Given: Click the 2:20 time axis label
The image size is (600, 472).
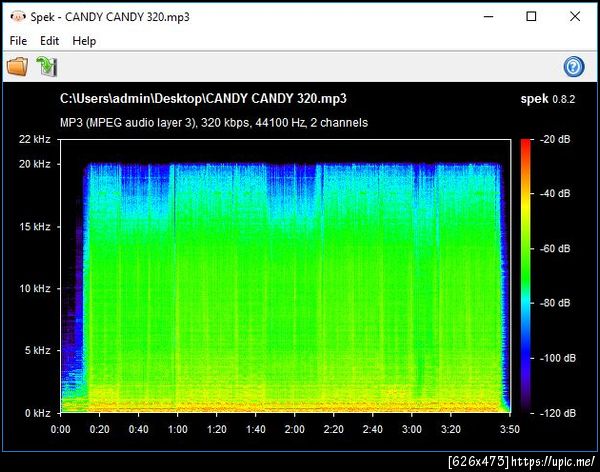Looking at the screenshot, I should (x=334, y=429).
